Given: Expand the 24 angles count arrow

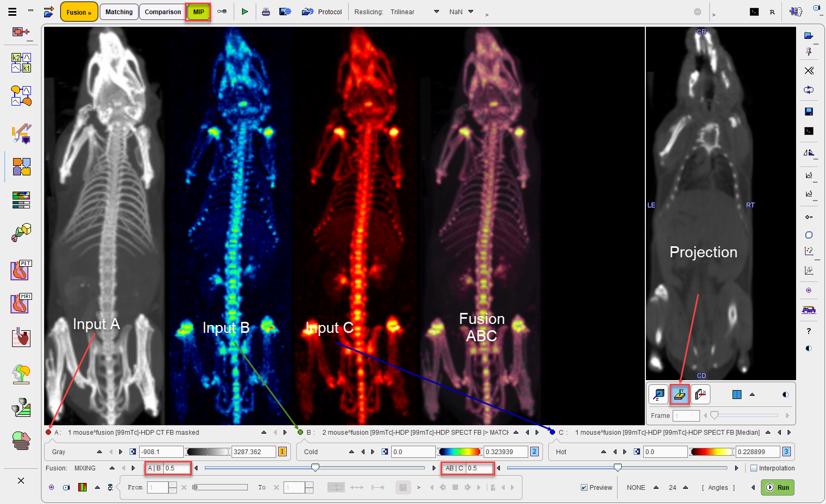Looking at the screenshot, I should click(685, 488).
